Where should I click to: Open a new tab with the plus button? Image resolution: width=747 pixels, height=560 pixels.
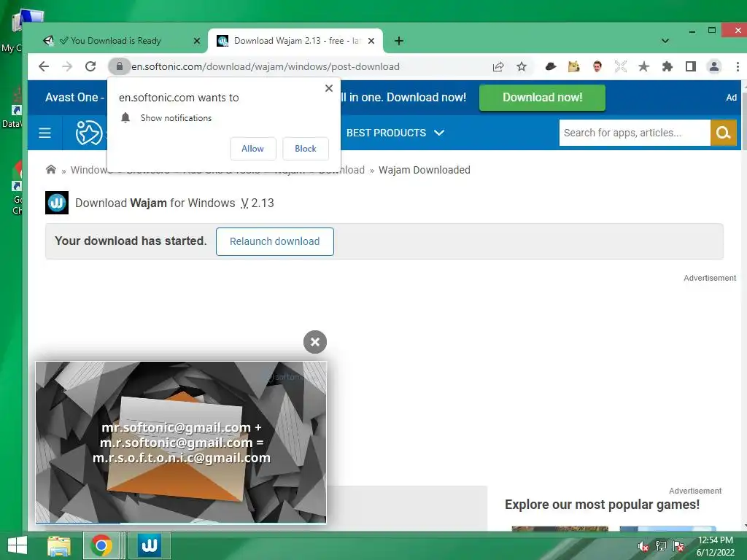click(x=399, y=41)
